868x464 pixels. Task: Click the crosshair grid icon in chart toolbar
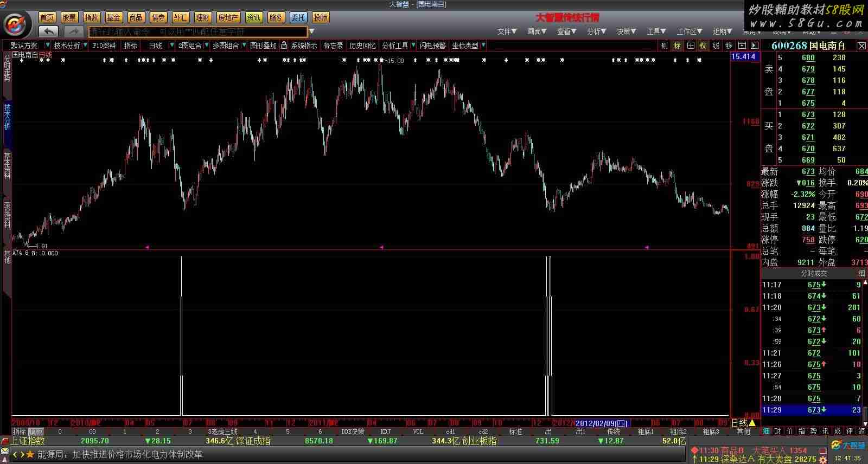[690, 46]
